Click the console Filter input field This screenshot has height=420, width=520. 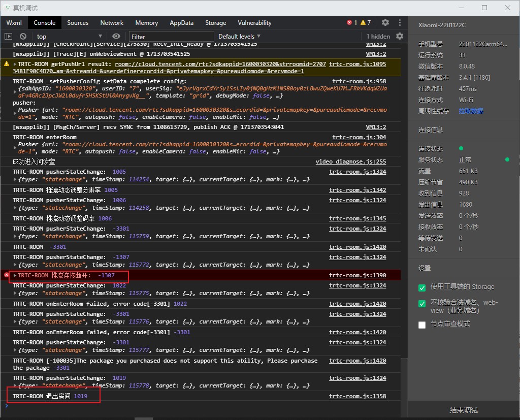pos(171,36)
